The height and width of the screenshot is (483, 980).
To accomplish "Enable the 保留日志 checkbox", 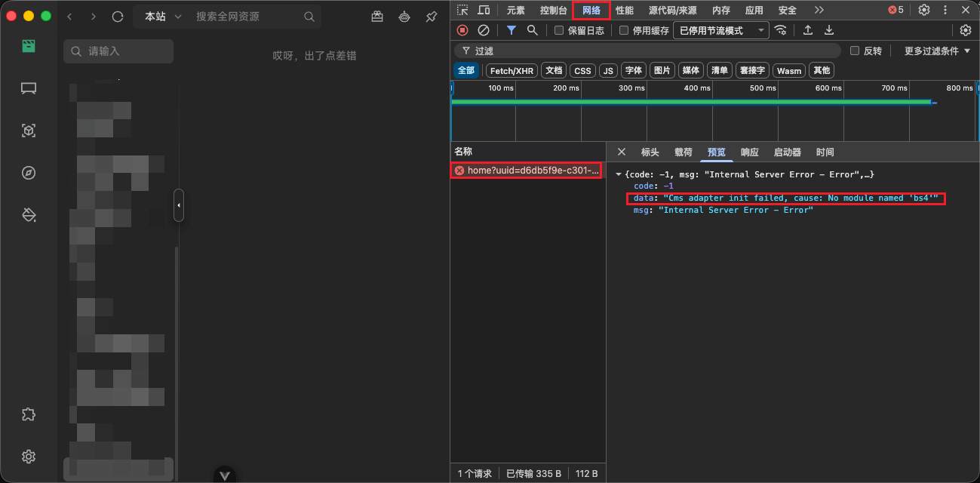I will pyautogui.click(x=558, y=30).
